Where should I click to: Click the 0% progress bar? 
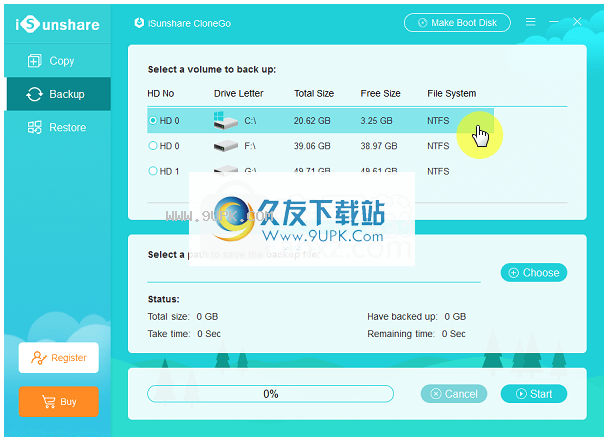[270, 394]
